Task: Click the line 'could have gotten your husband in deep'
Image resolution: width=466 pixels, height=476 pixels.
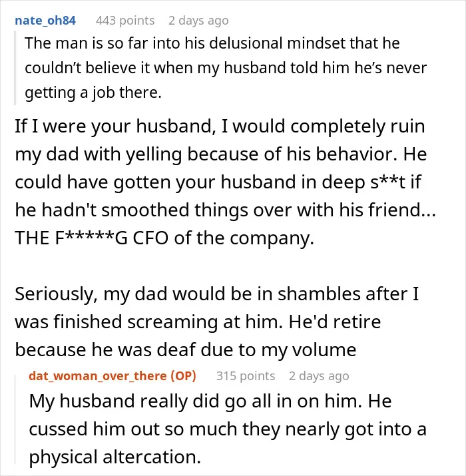Action: pos(218,182)
